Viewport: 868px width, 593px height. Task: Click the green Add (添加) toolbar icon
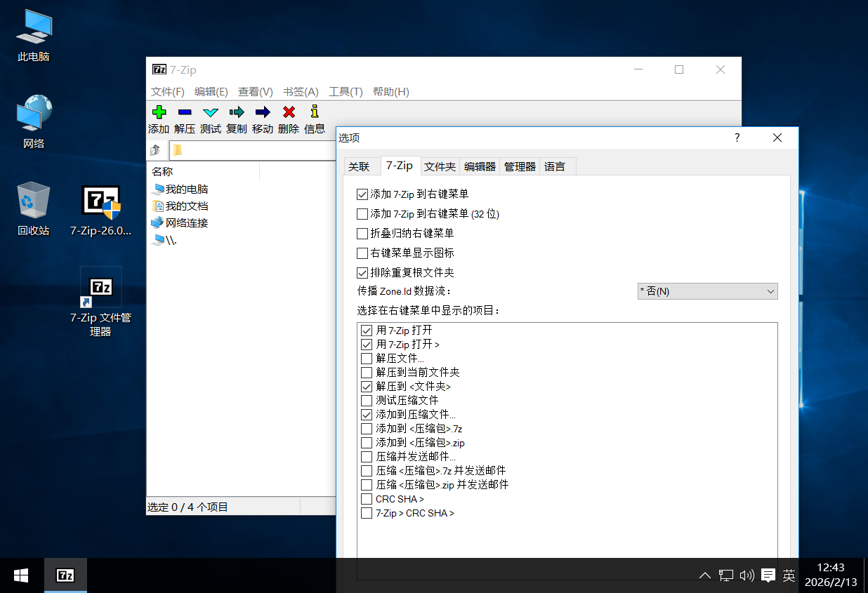tap(159, 112)
